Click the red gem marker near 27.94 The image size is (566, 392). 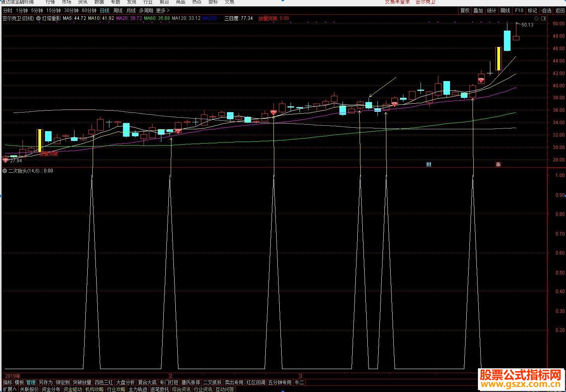[5, 160]
